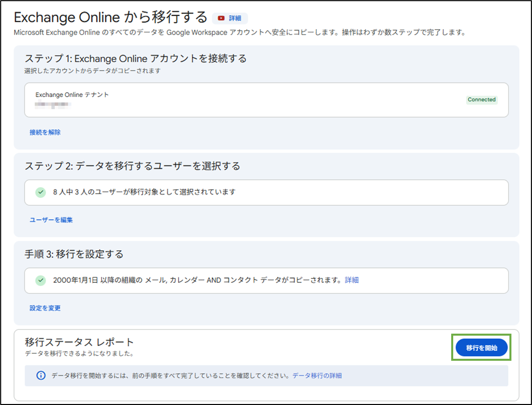Click the text 選択したアカウントからデータがコピーされます
This screenshot has height=405, width=532.
pos(93,71)
